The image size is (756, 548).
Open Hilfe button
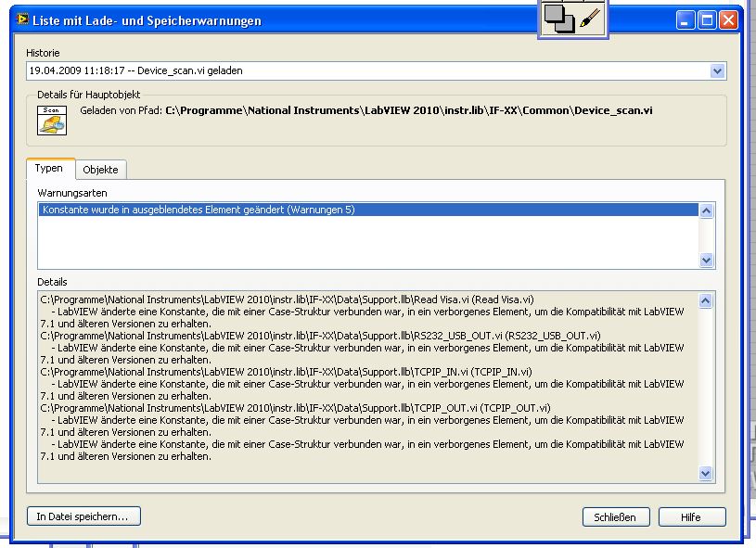click(692, 517)
